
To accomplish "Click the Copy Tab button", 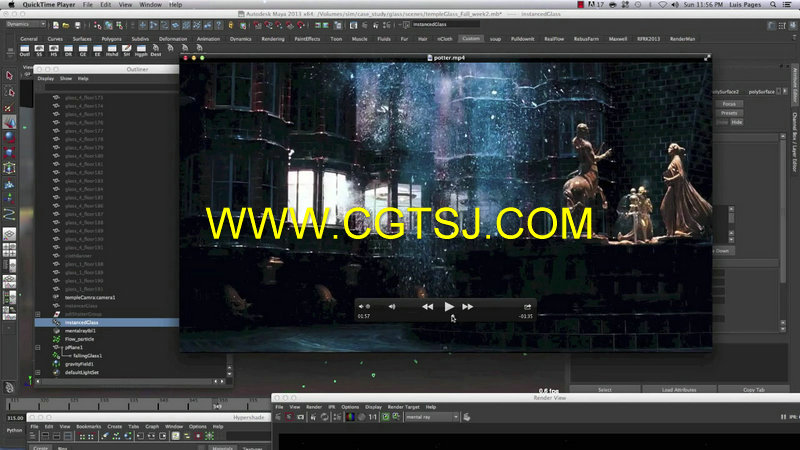I will coord(754,390).
